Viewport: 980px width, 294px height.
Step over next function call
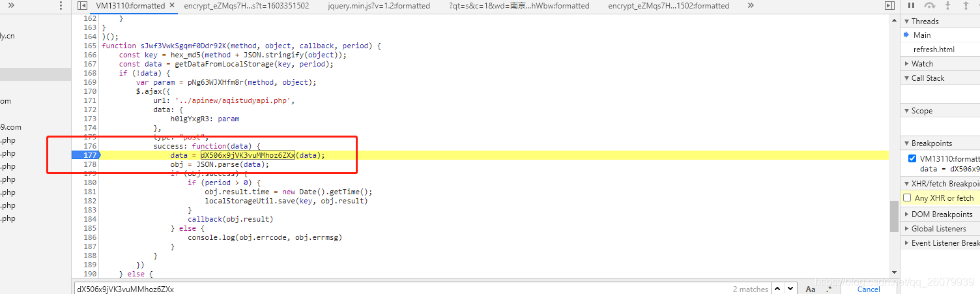coord(930,6)
